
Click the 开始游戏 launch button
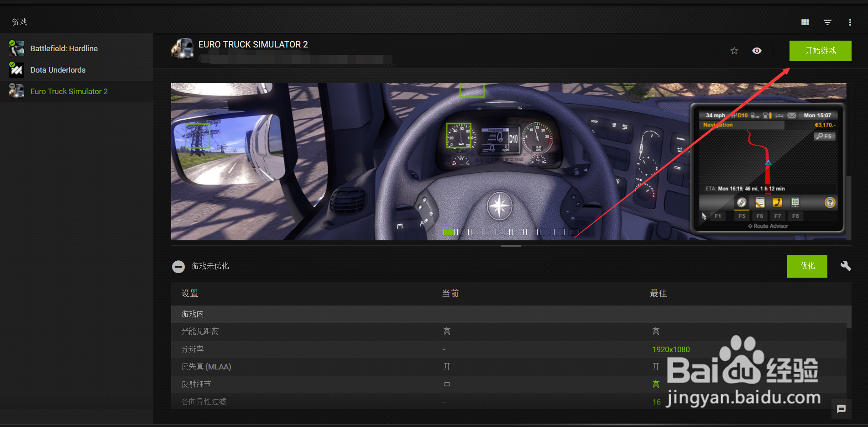coord(821,51)
